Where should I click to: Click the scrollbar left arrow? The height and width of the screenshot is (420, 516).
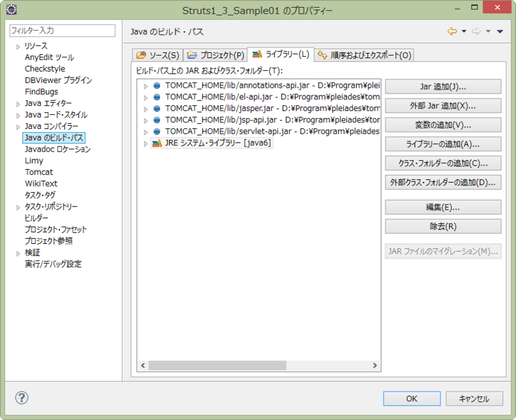coord(143,365)
